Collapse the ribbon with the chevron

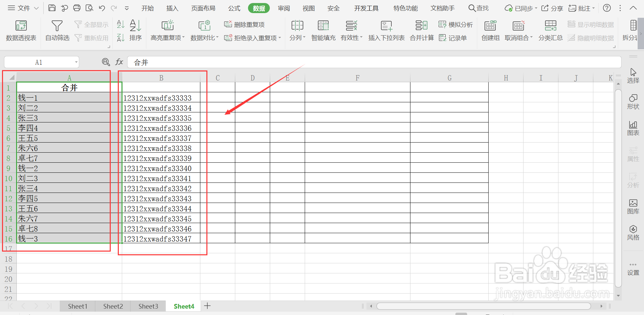point(633,8)
